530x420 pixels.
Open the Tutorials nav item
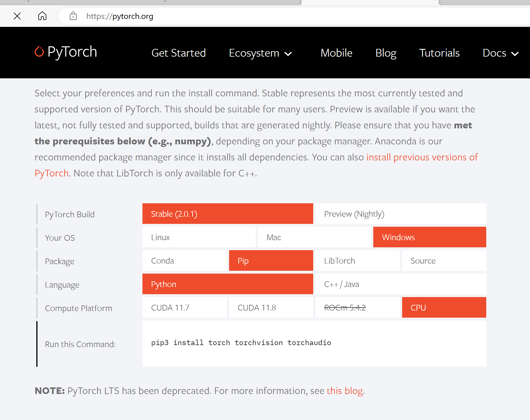coord(439,53)
